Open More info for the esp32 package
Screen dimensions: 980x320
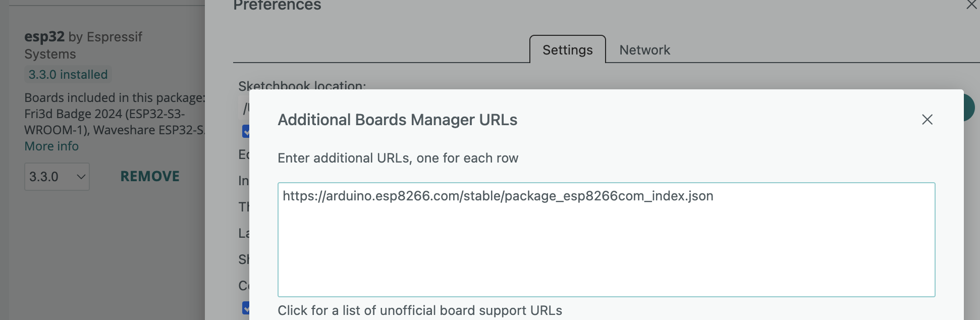[x=51, y=146]
